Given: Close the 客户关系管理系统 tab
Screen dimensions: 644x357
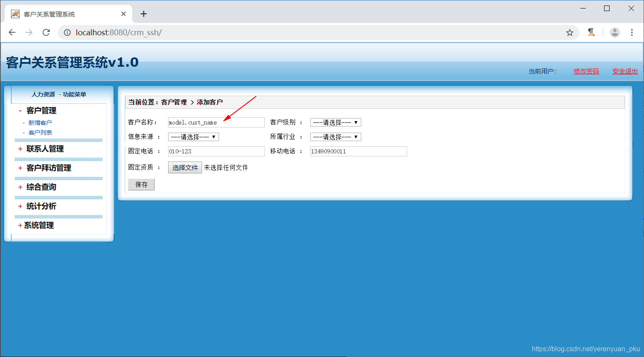Looking at the screenshot, I should 124,14.
